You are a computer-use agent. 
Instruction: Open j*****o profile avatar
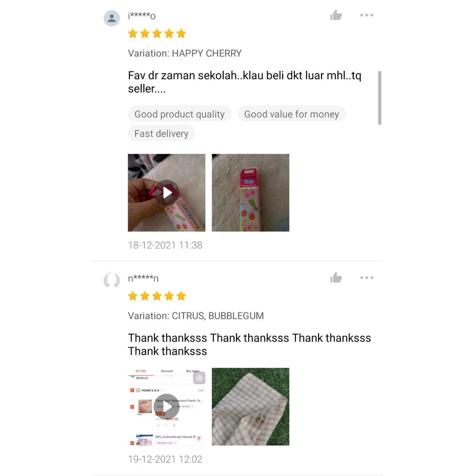coord(112,18)
